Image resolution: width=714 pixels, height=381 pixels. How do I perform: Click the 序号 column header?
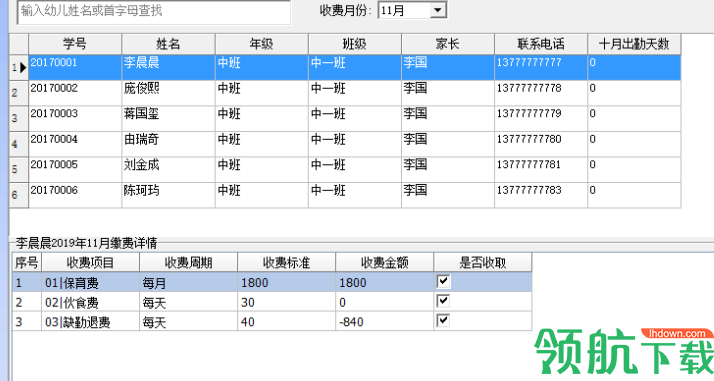point(27,263)
